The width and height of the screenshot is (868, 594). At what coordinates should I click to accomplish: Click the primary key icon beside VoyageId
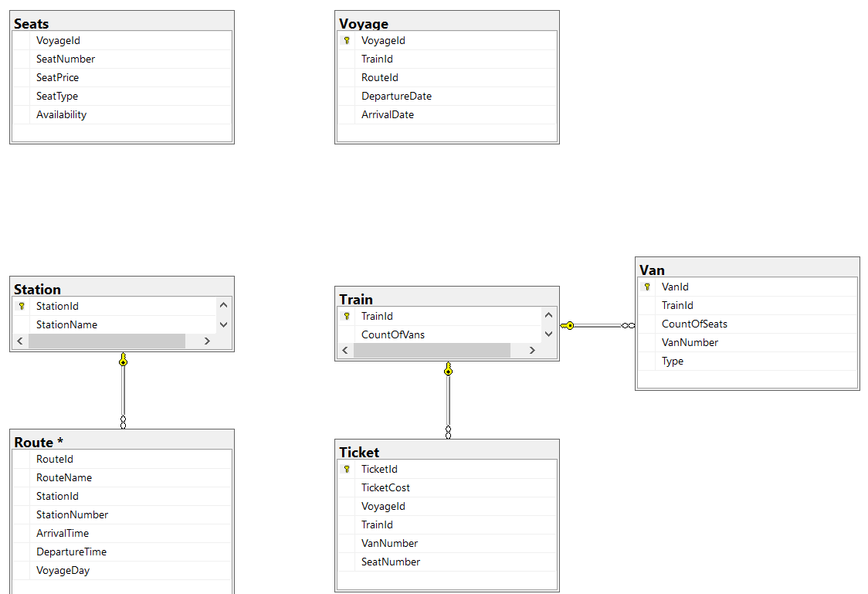tap(346, 40)
